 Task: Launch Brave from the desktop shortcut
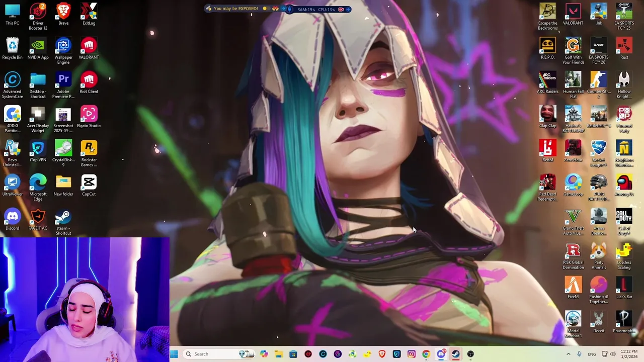63,14
